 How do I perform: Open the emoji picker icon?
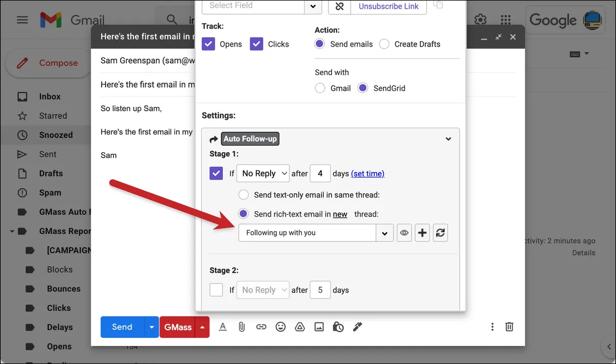click(x=280, y=327)
